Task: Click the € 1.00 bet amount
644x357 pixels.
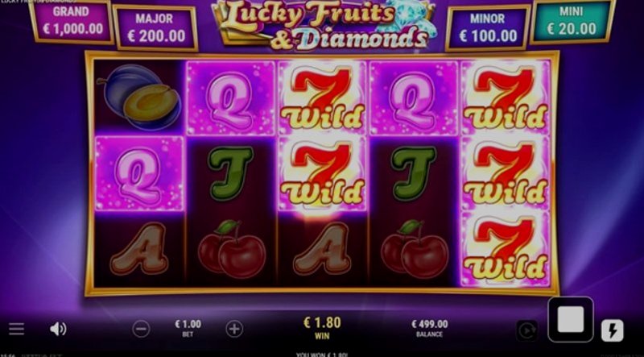Action: click(188, 324)
